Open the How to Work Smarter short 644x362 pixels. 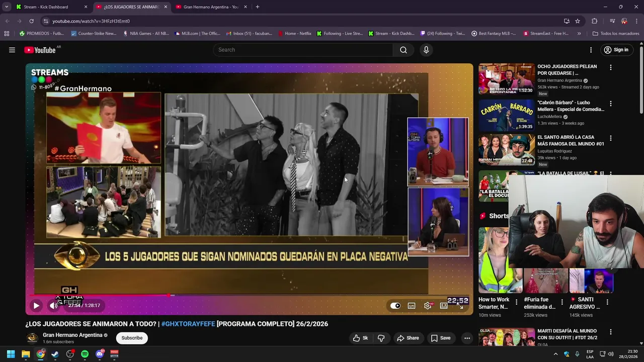pyautogui.click(x=501, y=260)
